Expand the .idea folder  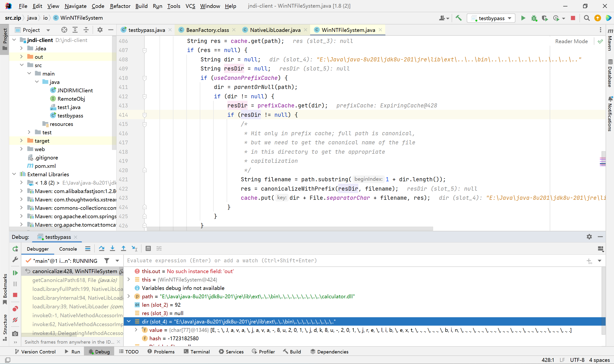tap(21, 48)
